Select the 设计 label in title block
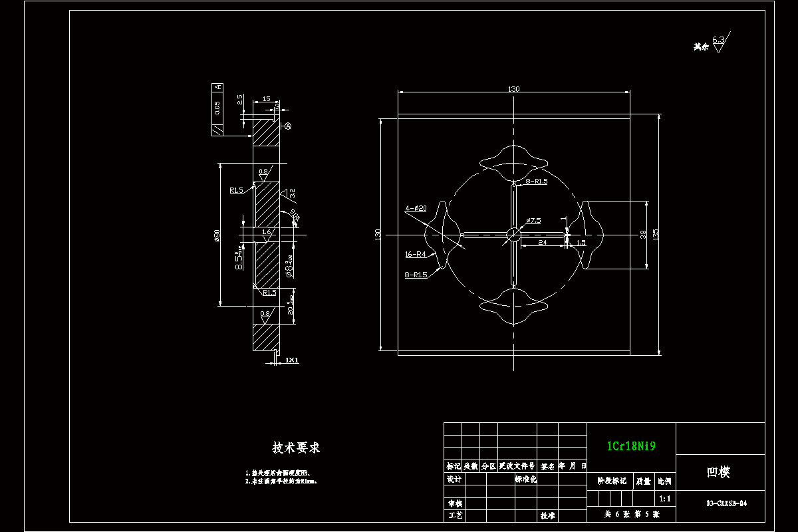The image size is (798, 532). 455,479
